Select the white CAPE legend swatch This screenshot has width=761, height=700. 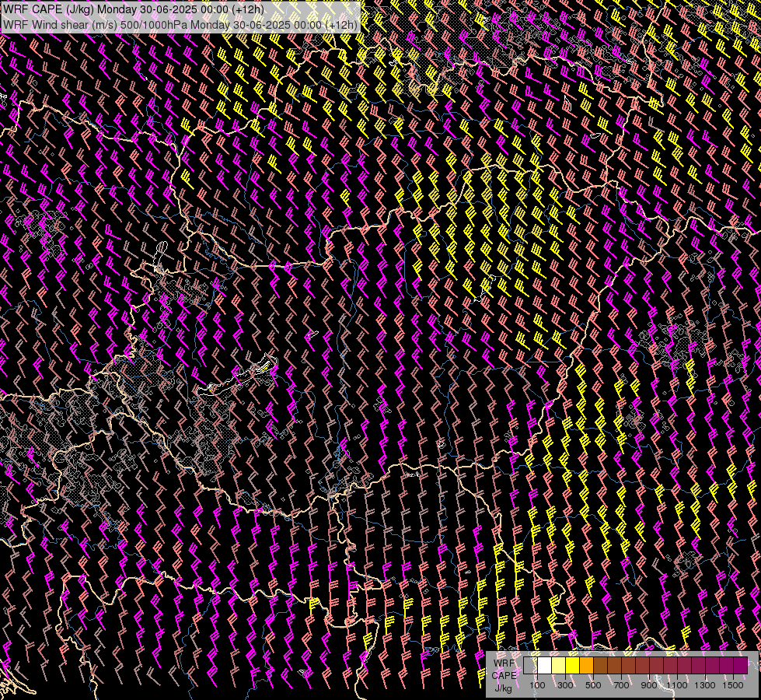[x=545, y=665]
